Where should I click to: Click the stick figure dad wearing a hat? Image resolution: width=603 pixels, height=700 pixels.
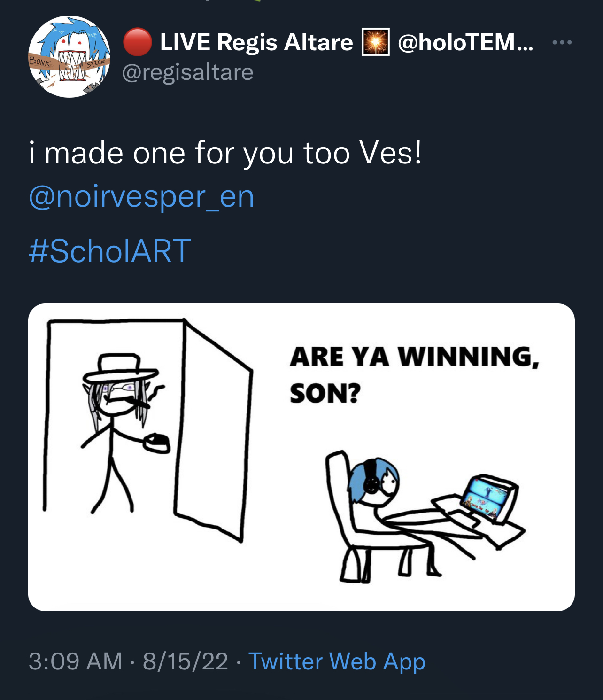coord(117,423)
